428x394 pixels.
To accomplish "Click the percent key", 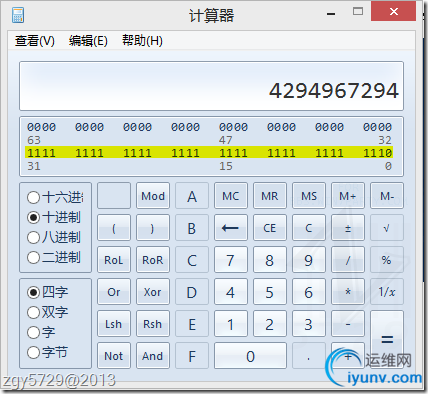I will point(387,260).
